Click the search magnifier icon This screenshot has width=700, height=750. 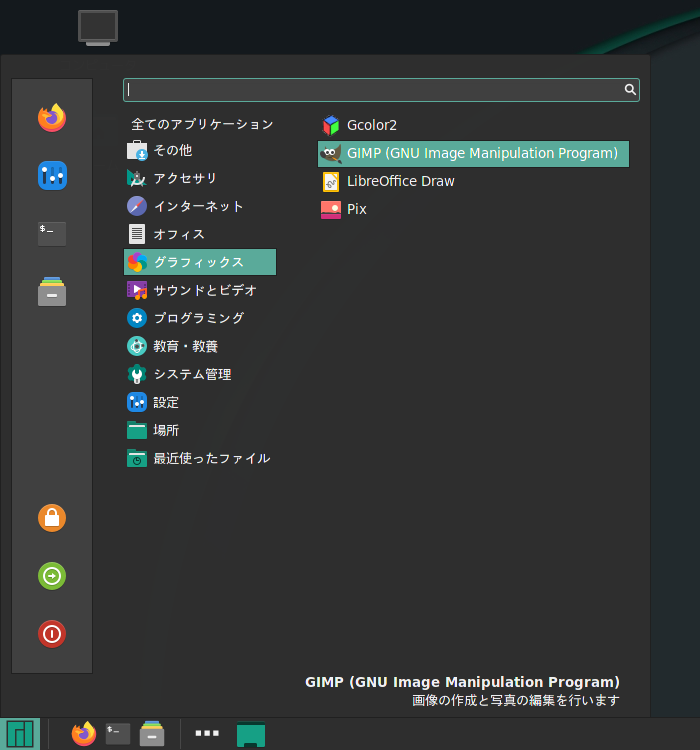point(630,89)
